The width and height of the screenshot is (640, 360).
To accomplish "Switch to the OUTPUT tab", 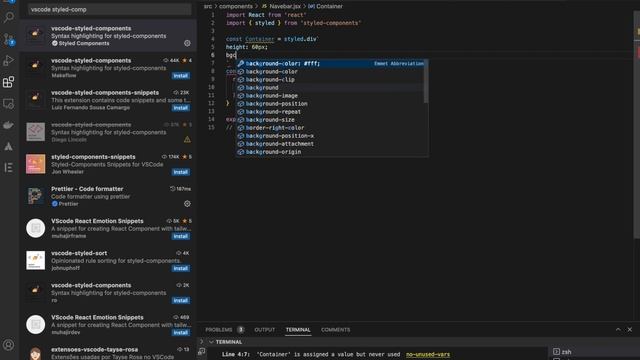I will click(264, 330).
